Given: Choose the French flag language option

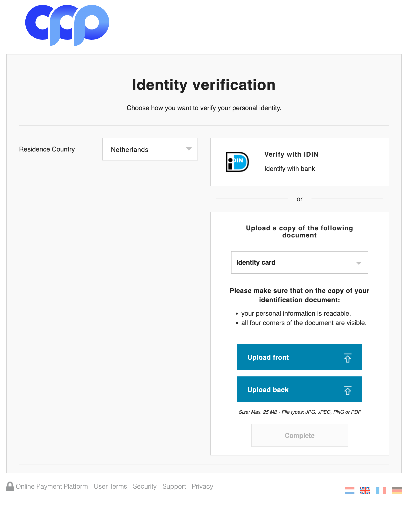Looking at the screenshot, I should pyautogui.click(x=381, y=490).
